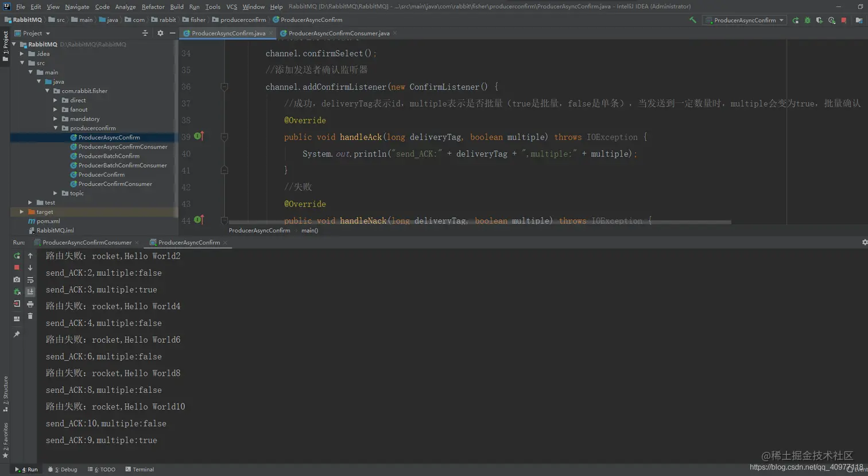Collapse the src folder
This screenshot has height=476, width=868.
(22, 63)
